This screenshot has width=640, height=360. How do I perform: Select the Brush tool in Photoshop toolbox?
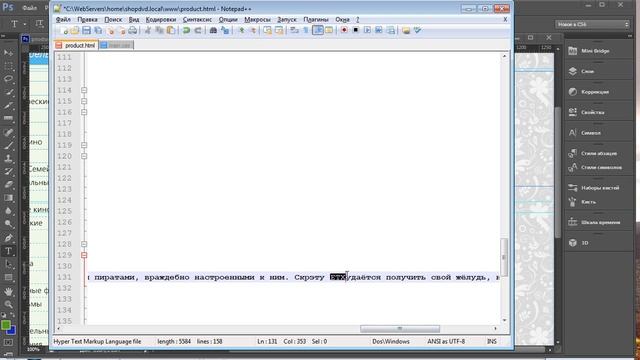(x=9, y=145)
